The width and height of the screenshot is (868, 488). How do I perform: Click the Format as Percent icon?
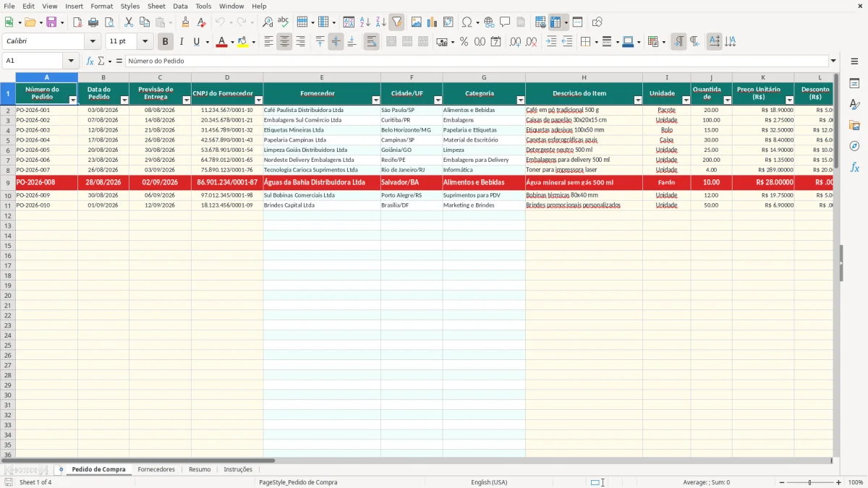click(464, 42)
